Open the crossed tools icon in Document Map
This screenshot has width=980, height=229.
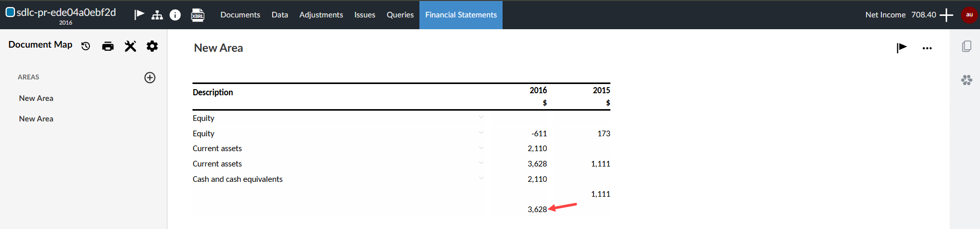(130, 47)
